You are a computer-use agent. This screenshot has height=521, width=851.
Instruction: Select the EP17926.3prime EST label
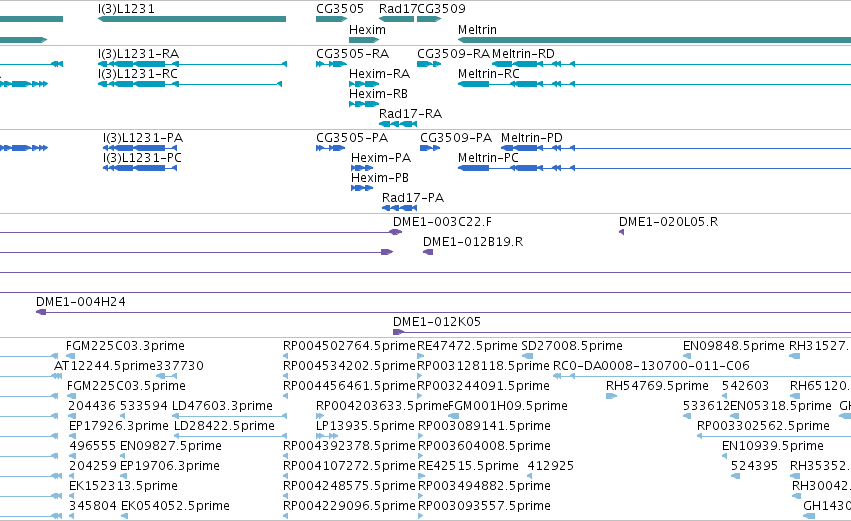tap(119, 427)
